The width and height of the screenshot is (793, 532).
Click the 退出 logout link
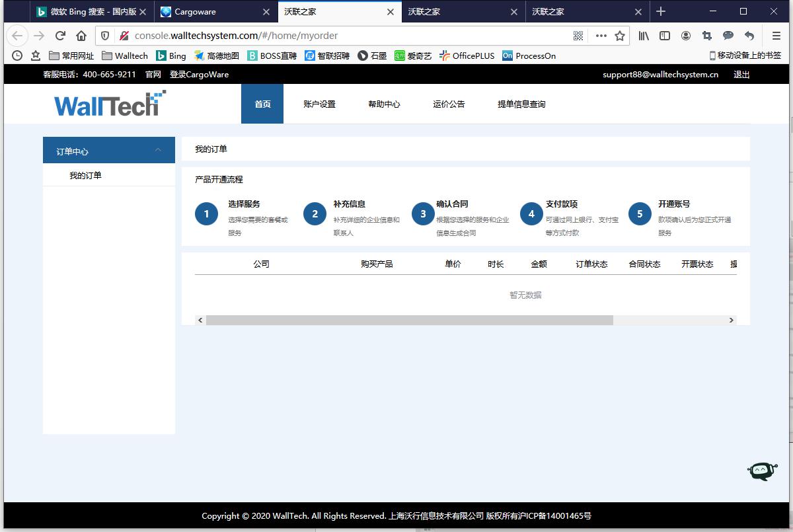741,75
